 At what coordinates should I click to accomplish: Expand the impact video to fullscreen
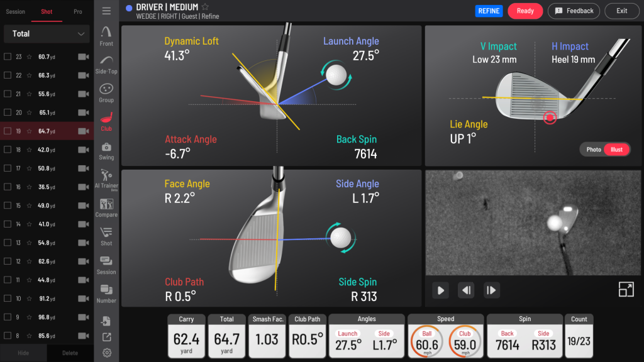626,289
